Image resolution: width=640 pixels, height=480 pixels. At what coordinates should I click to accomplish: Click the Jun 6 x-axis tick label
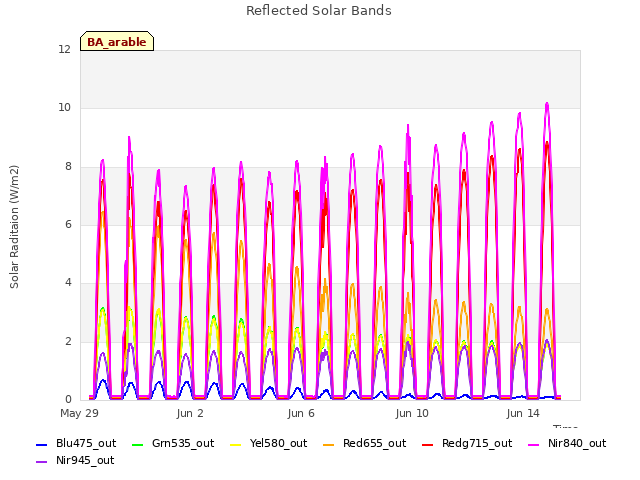[301, 413]
